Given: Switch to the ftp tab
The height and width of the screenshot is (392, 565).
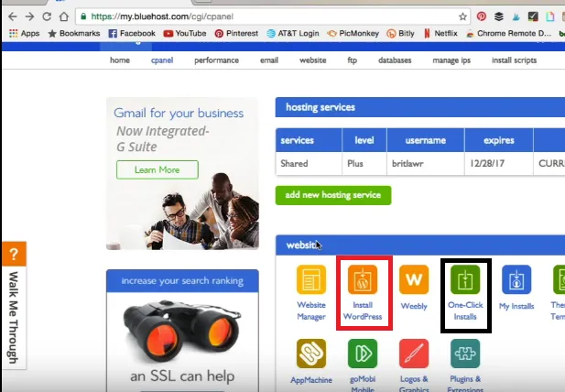Looking at the screenshot, I should click(352, 60).
